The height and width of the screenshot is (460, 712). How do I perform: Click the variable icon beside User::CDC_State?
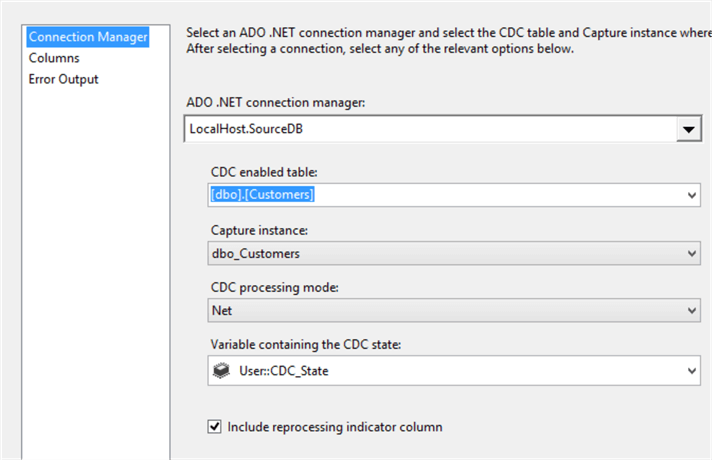(221, 371)
